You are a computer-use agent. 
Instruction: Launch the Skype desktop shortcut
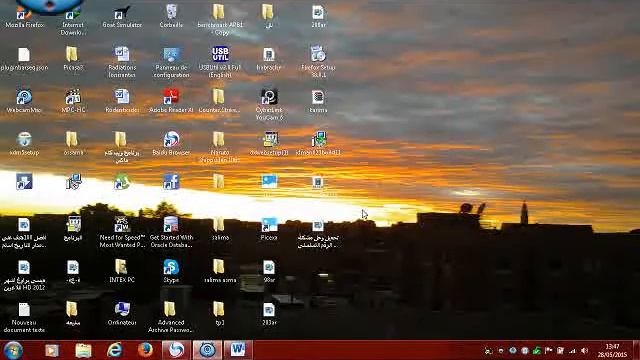[x=171, y=272]
